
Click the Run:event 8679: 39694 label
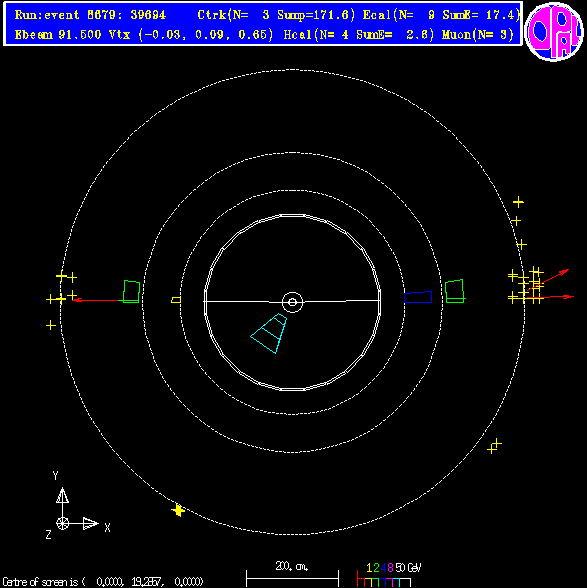(90, 15)
